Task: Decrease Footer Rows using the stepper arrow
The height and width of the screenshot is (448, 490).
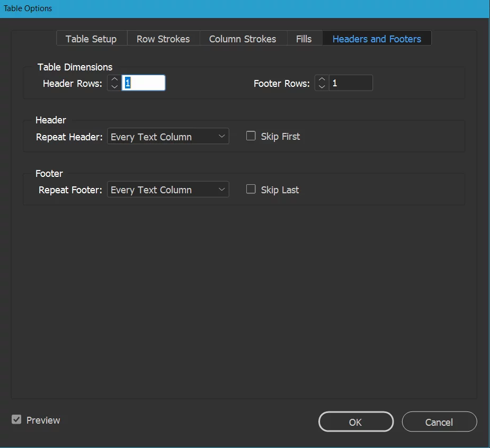Action: (322, 86)
